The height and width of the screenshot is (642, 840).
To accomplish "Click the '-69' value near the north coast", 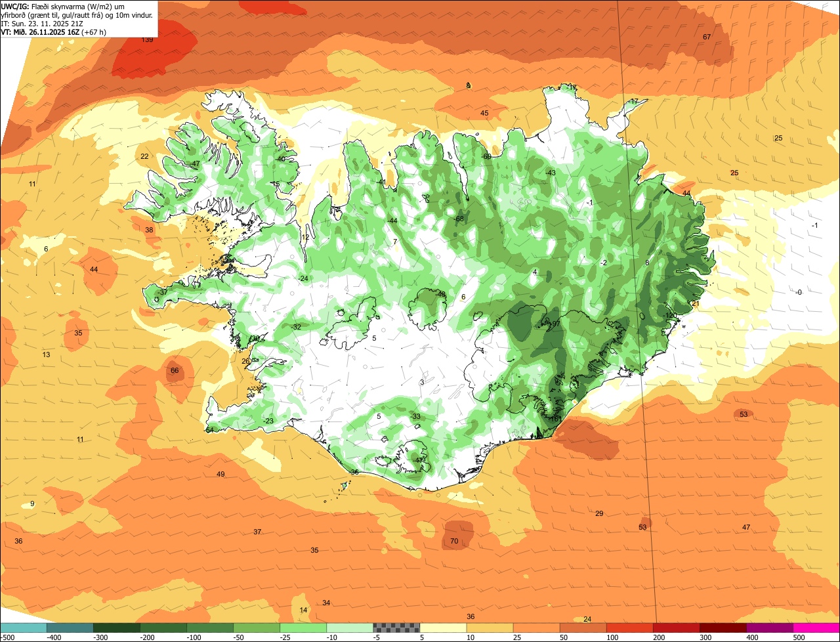I will [486, 156].
